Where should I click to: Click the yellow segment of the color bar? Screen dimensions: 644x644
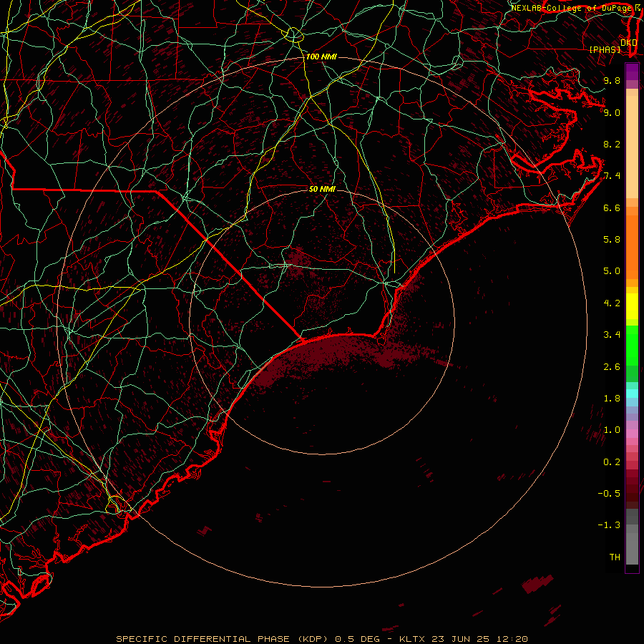(x=632, y=306)
